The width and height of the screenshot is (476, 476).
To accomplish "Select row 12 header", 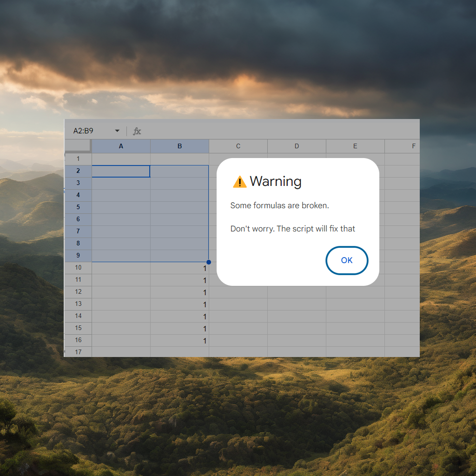I will click(x=78, y=292).
